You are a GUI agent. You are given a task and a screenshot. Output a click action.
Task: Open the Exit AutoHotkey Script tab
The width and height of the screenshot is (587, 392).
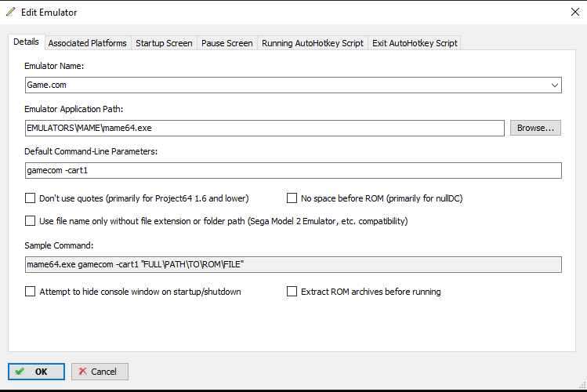point(415,43)
